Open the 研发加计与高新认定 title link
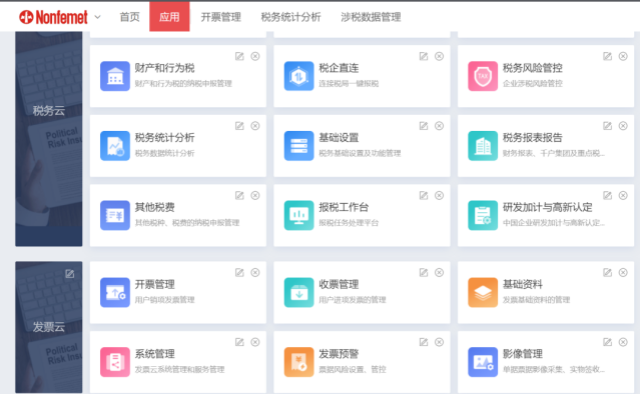 click(547, 207)
